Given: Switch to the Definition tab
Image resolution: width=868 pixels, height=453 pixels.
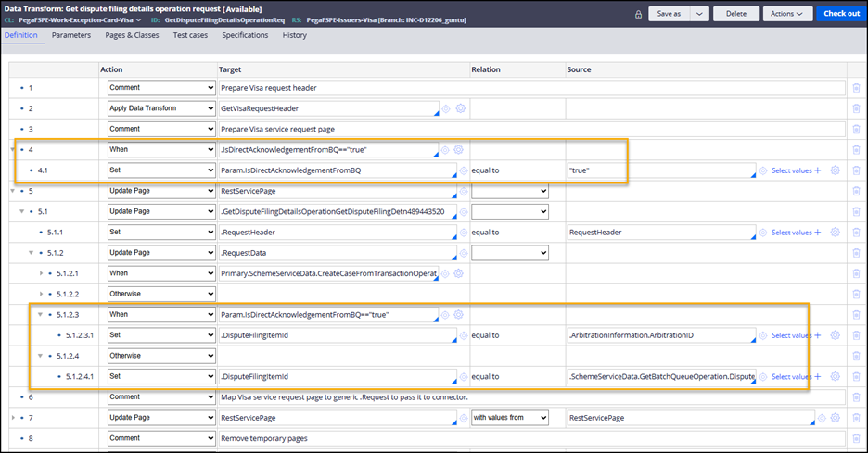Looking at the screenshot, I should (x=21, y=35).
